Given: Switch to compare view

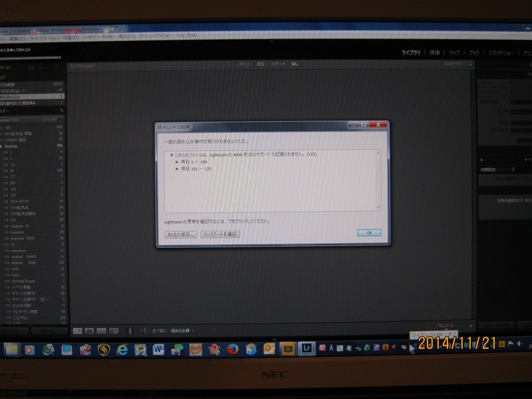Looking at the screenshot, I should 101,331.
